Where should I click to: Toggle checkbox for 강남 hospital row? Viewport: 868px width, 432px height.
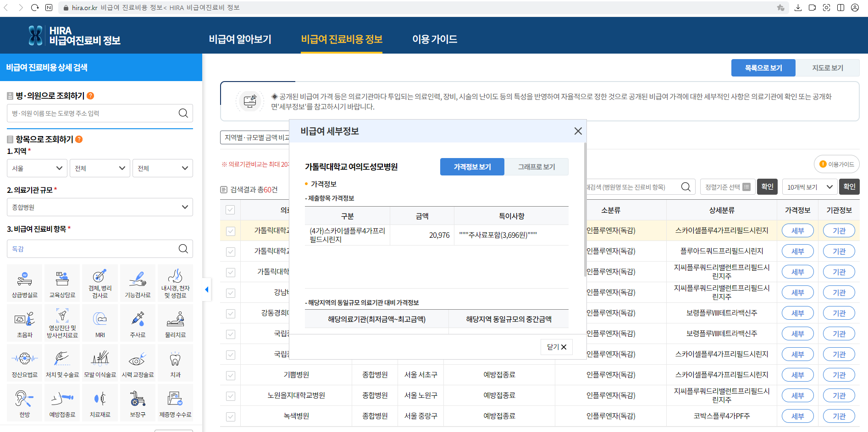pyautogui.click(x=231, y=293)
